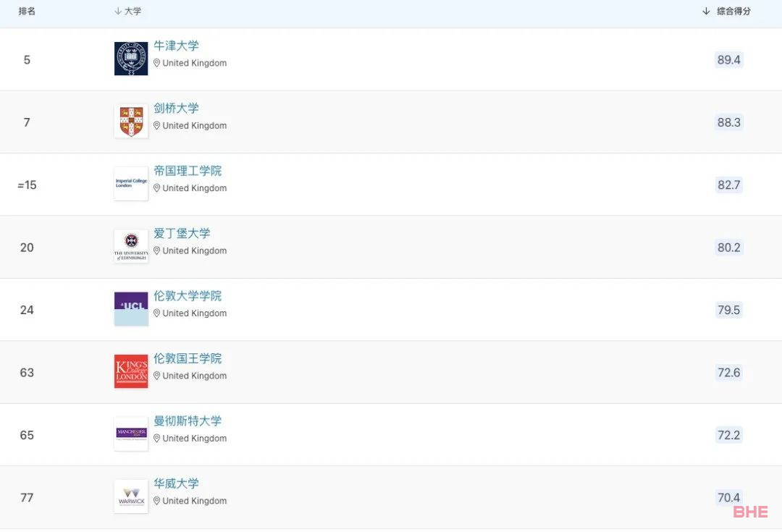
Task: Click the Warwick University logo
Action: [131, 497]
